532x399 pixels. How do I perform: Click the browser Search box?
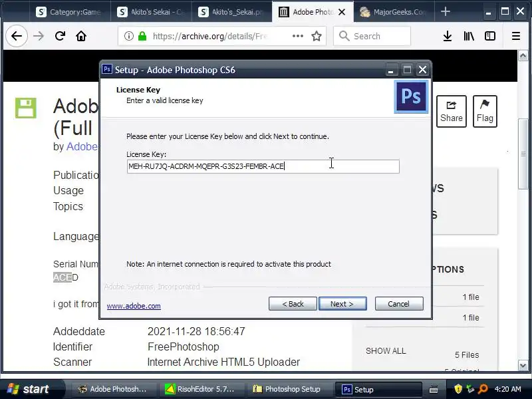click(x=372, y=36)
